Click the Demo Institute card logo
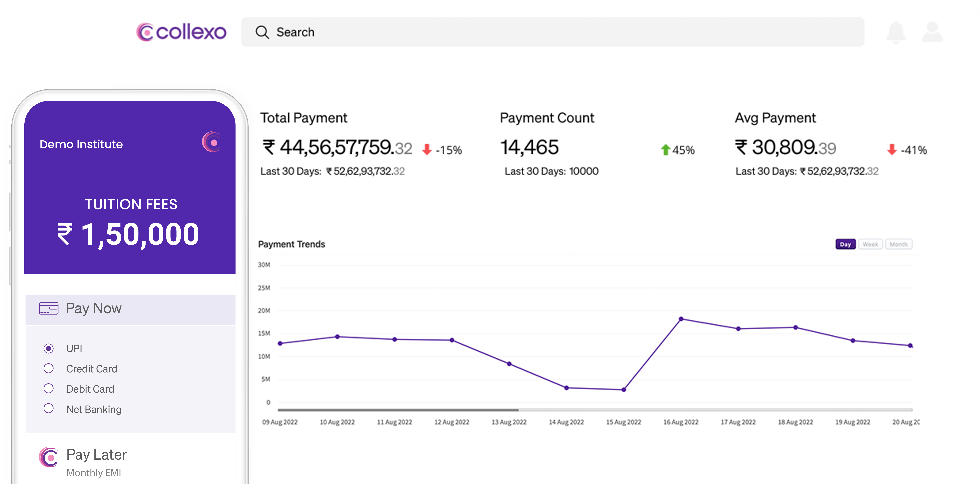980x484 pixels. [x=212, y=142]
